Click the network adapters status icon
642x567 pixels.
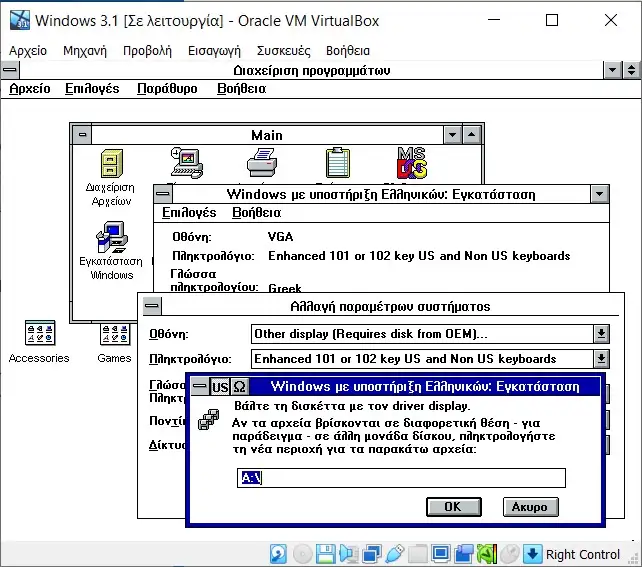pyautogui.click(x=372, y=554)
